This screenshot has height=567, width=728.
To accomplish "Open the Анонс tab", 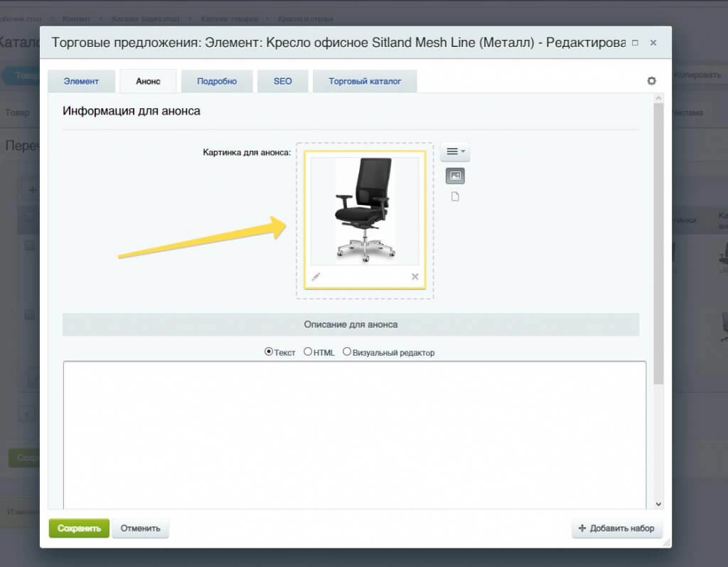I will tap(148, 81).
